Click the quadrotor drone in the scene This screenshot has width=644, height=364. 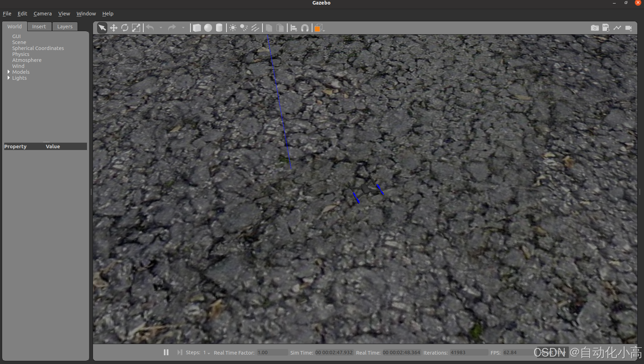(366, 189)
